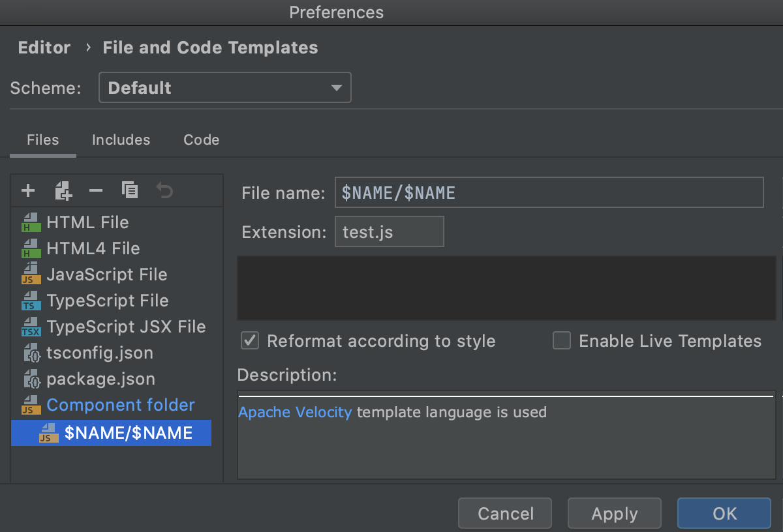Select the Component folder tree item
Image resolution: width=783 pixels, height=532 pixels.
(x=121, y=406)
